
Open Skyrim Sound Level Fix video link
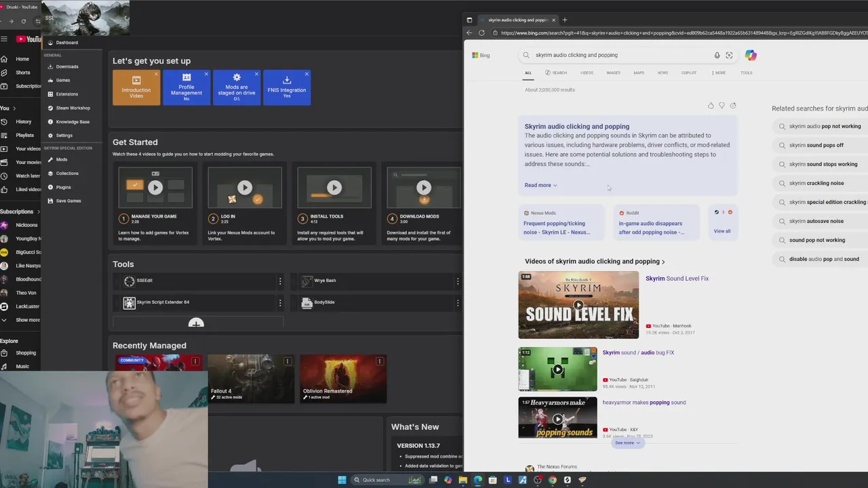pyautogui.click(x=677, y=279)
